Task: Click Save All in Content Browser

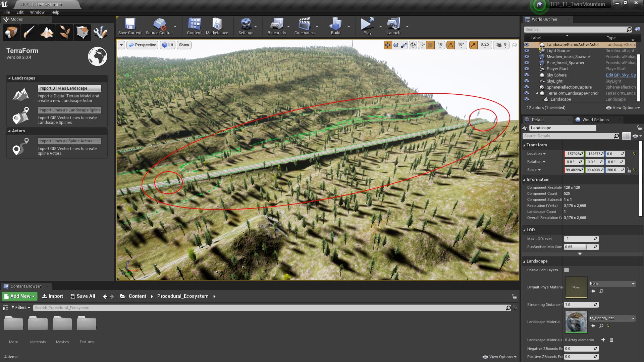Action: click(x=83, y=296)
